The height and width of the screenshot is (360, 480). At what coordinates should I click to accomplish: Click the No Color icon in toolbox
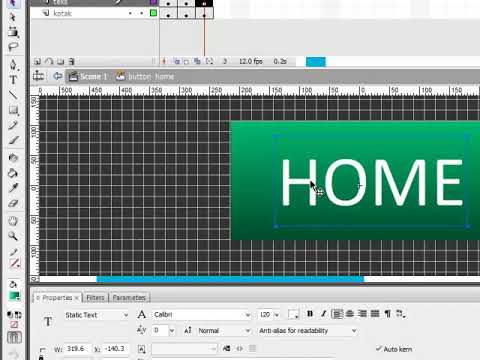pos(14,325)
